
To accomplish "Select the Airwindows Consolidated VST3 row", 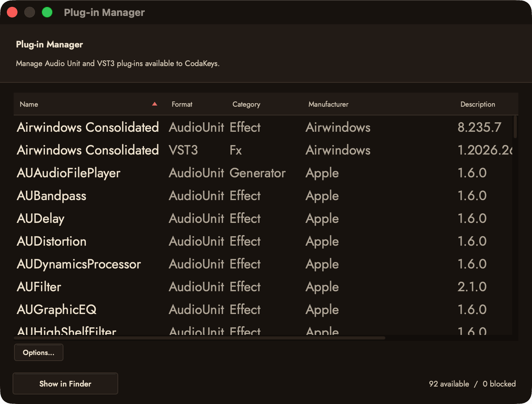I will pyautogui.click(x=263, y=150).
